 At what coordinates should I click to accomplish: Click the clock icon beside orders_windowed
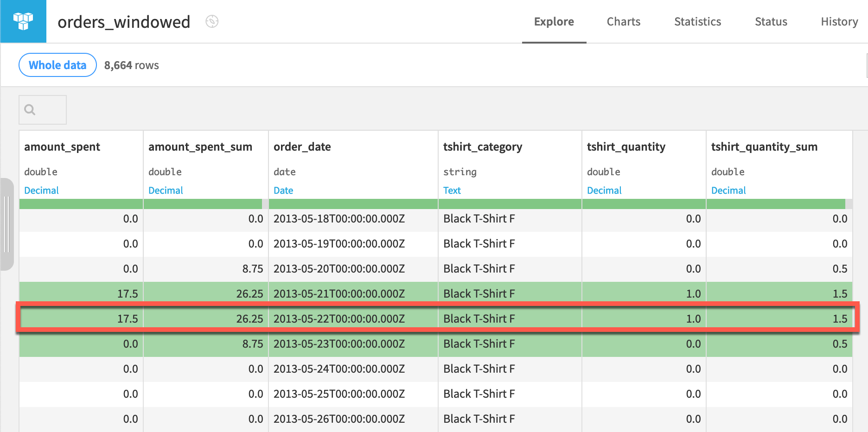[x=212, y=22]
